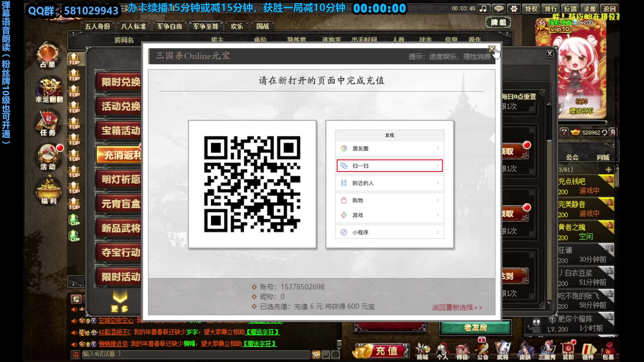Open the 活动 events icon
644x362 pixels.
click(49, 158)
